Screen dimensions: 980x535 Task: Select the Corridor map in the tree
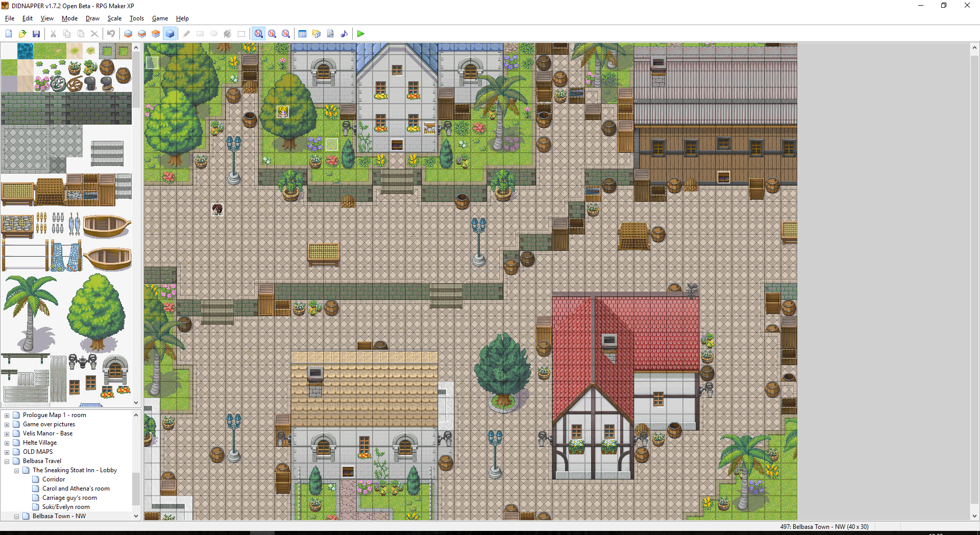tap(54, 479)
